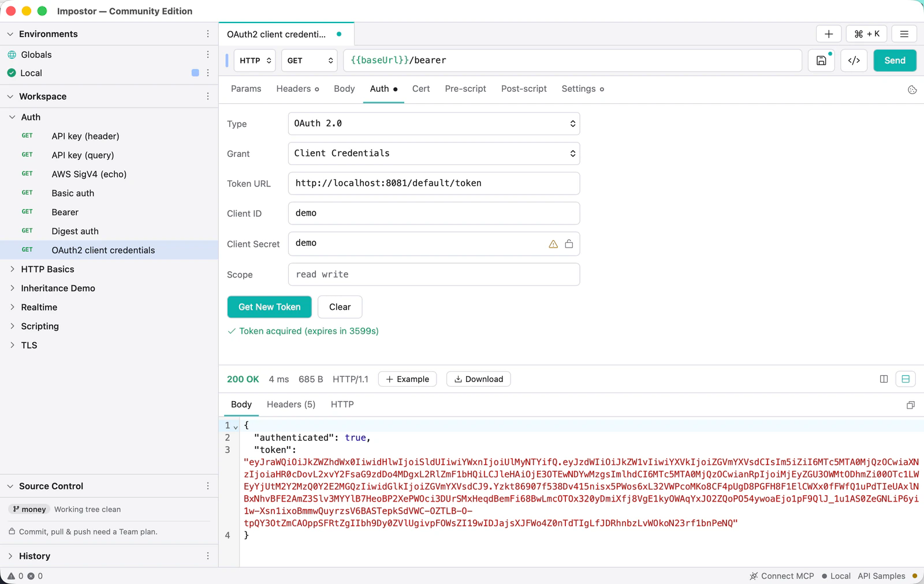
Task: Open the ⌘+K command palette
Action: point(867,34)
